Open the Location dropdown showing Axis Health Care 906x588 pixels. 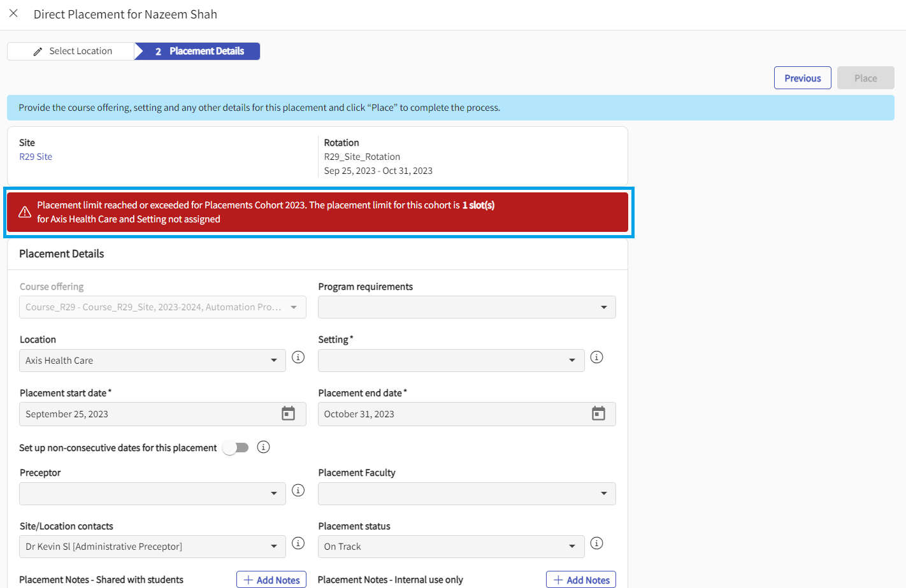click(x=152, y=361)
